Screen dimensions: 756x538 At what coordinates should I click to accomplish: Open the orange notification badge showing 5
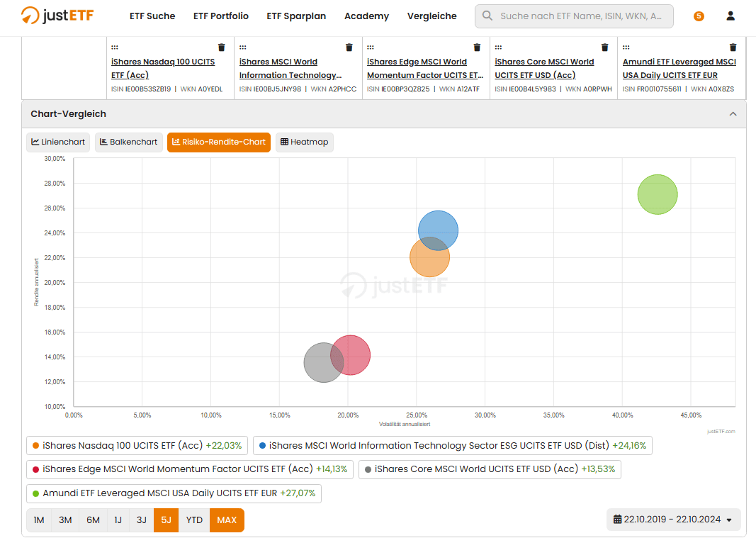(699, 16)
